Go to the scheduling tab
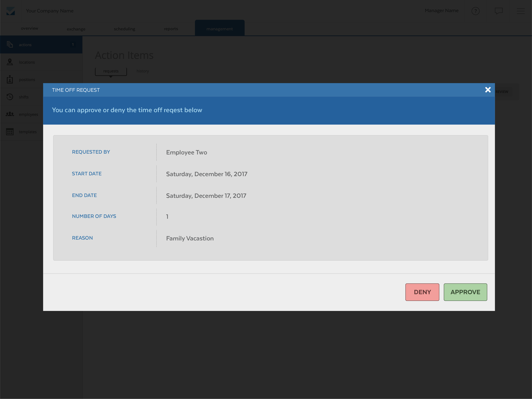Image resolution: width=532 pixels, height=399 pixels. pos(124,29)
